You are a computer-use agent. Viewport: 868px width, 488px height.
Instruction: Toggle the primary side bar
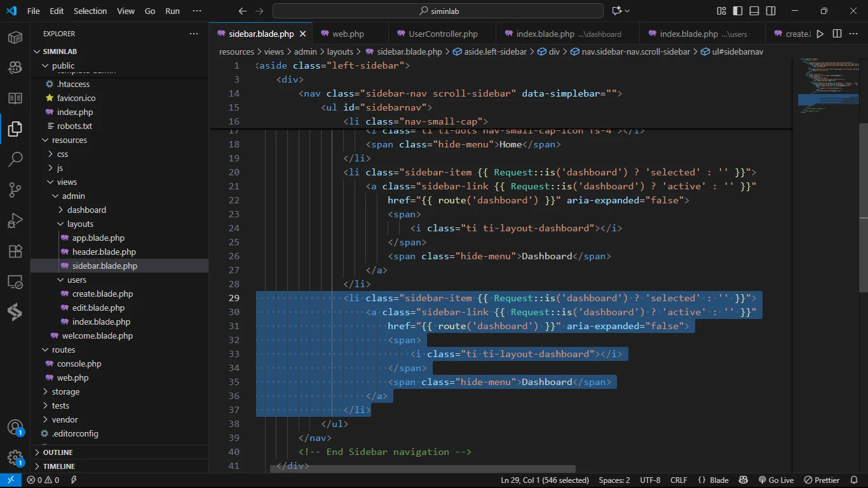(x=738, y=11)
